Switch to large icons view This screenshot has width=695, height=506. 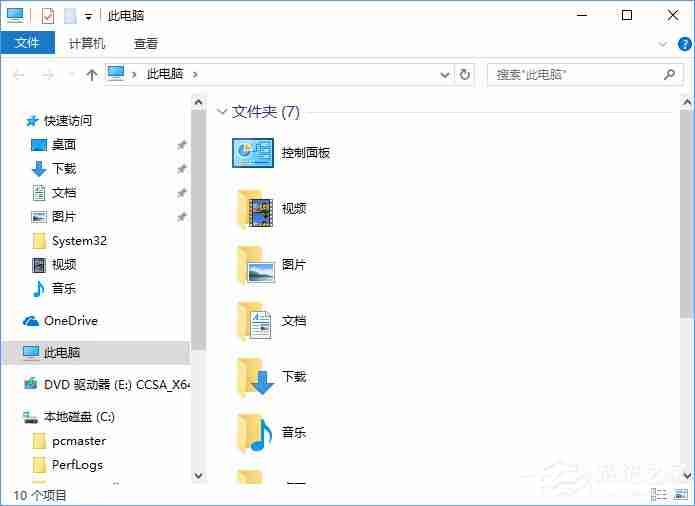(x=680, y=494)
